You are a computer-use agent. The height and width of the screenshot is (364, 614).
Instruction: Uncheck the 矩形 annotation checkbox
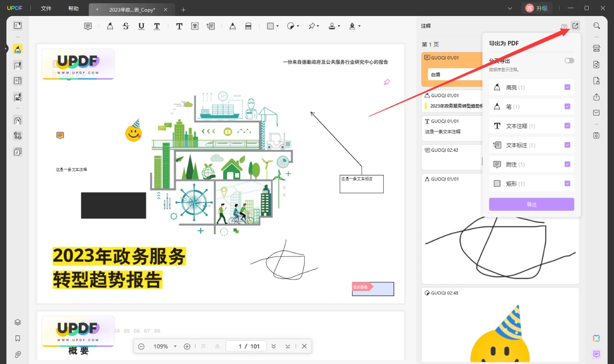[567, 184]
